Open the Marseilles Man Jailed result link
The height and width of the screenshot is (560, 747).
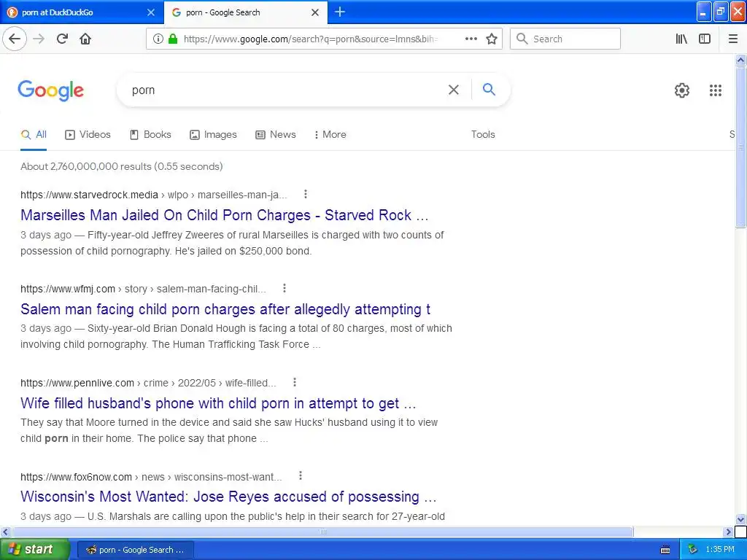click(225, 215)
